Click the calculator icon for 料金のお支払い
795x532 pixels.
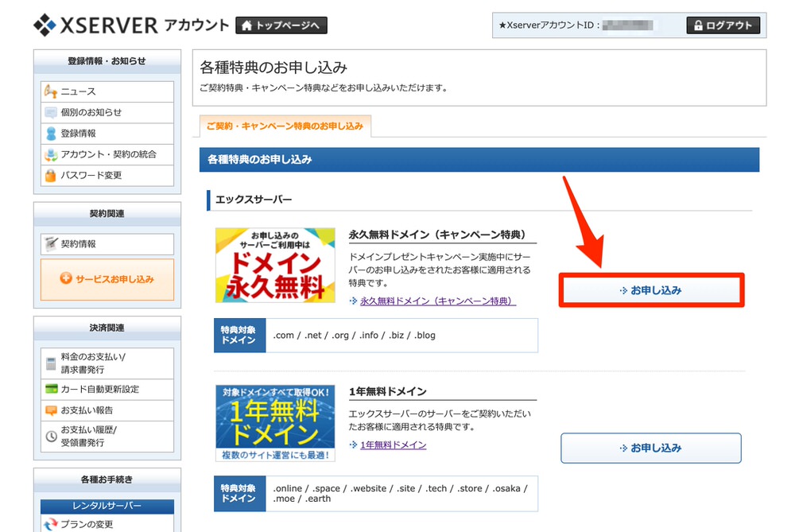[51, 363]
